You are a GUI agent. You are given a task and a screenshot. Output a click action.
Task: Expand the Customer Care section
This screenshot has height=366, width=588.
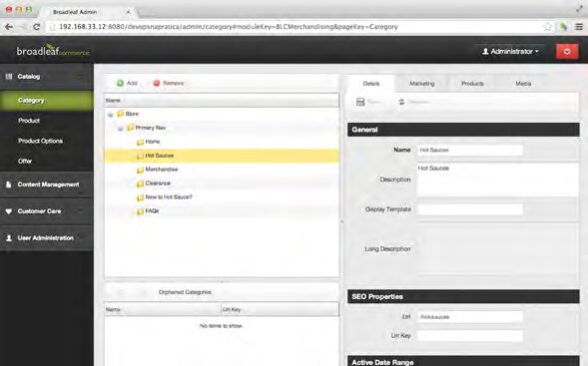(47, 211)
